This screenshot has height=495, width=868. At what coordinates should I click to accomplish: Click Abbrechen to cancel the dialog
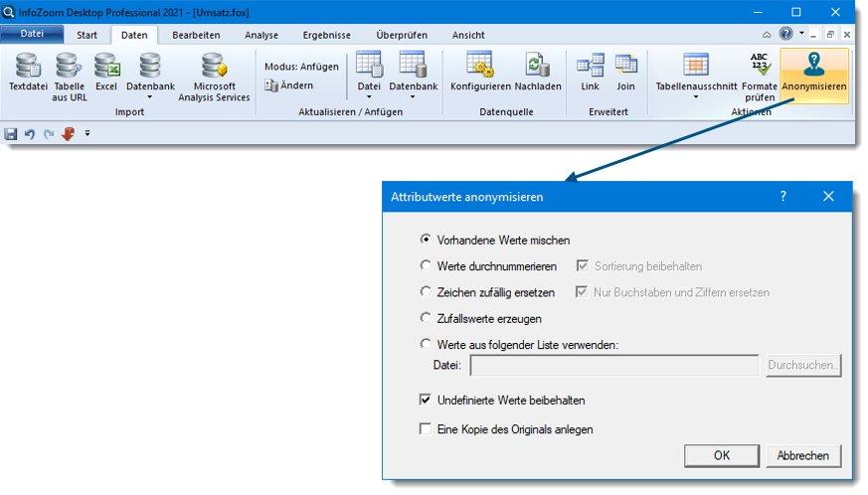click(803, 455)
